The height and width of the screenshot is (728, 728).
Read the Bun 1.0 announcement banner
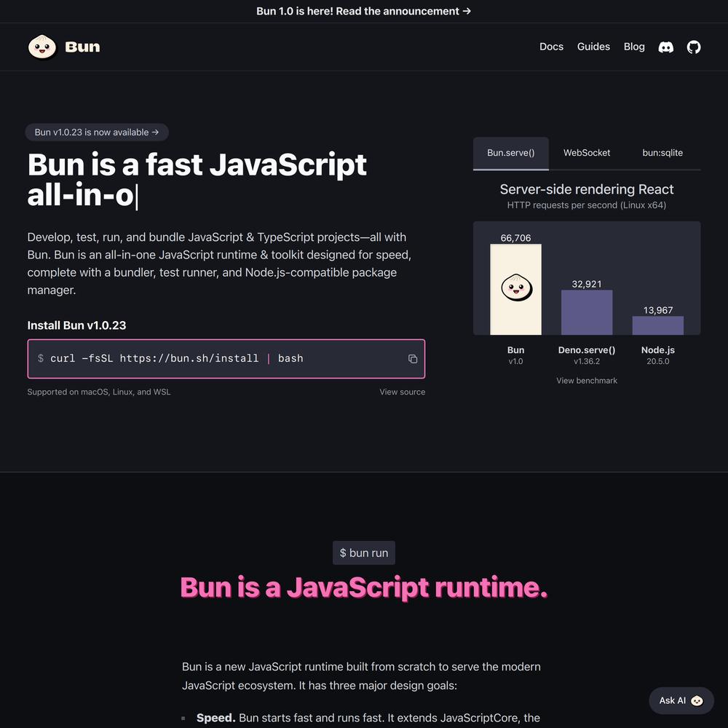[363, 11]
